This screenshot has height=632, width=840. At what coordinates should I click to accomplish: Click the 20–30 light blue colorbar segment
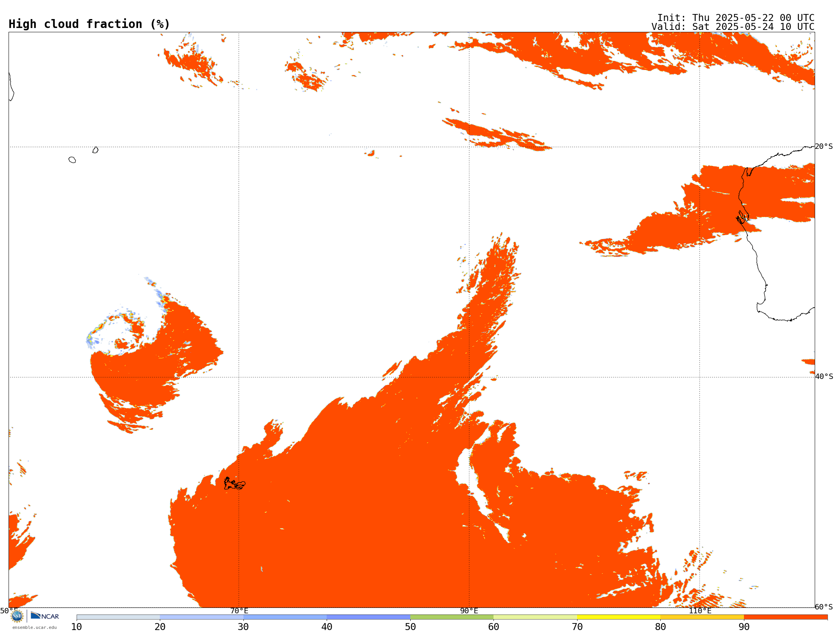[201, 617]
